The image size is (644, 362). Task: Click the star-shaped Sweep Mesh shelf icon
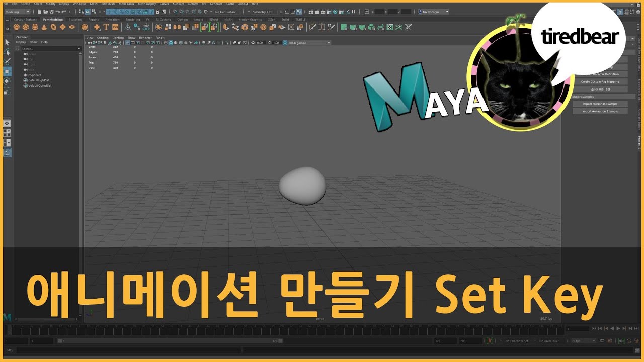(97, 27)
